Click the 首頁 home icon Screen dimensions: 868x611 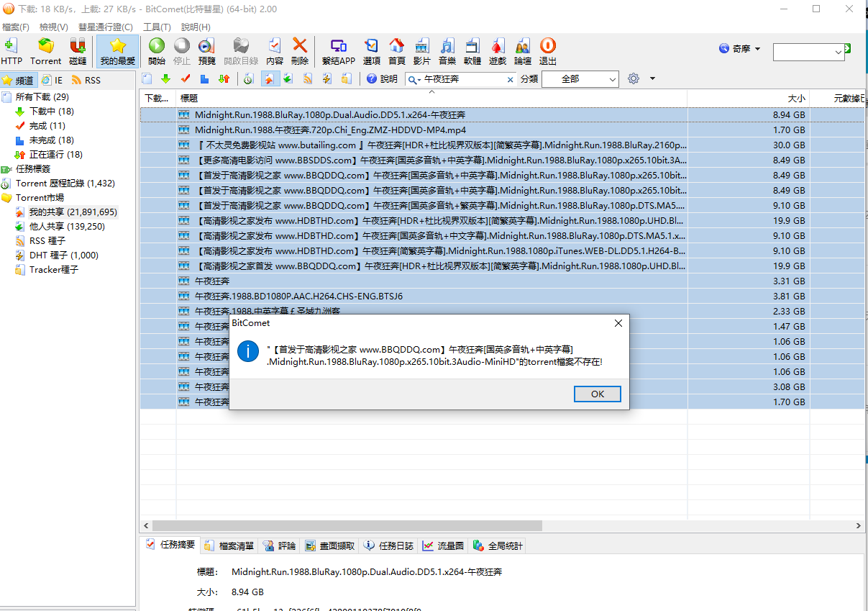[x=397, y=52]
